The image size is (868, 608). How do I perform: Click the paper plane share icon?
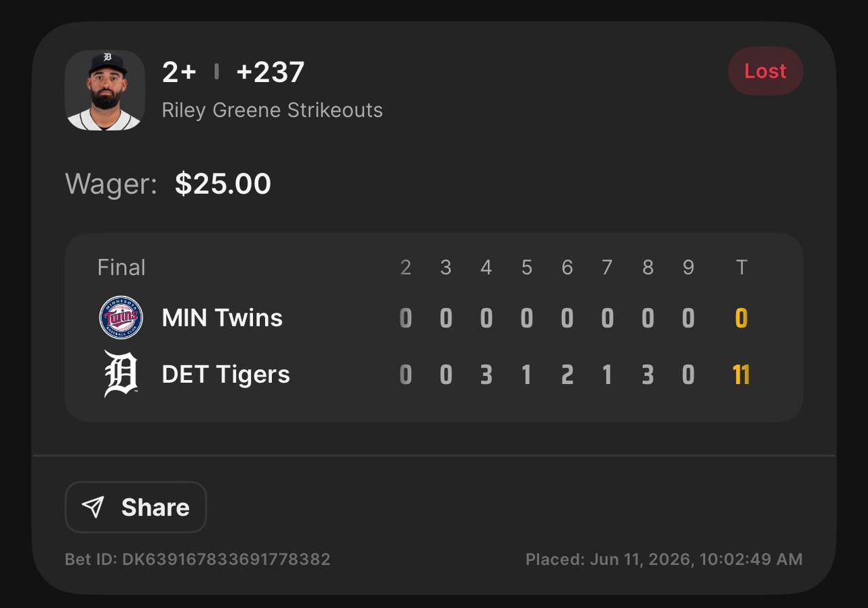93,507
